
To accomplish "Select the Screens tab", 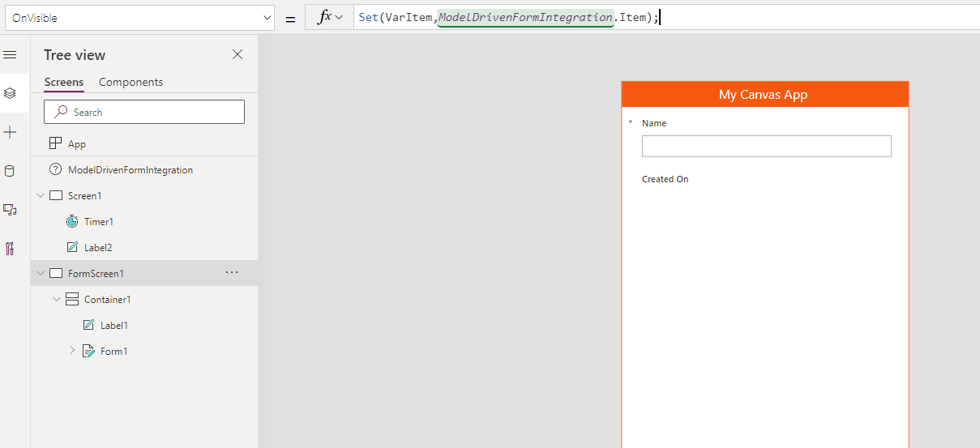I will click(63, 82).
